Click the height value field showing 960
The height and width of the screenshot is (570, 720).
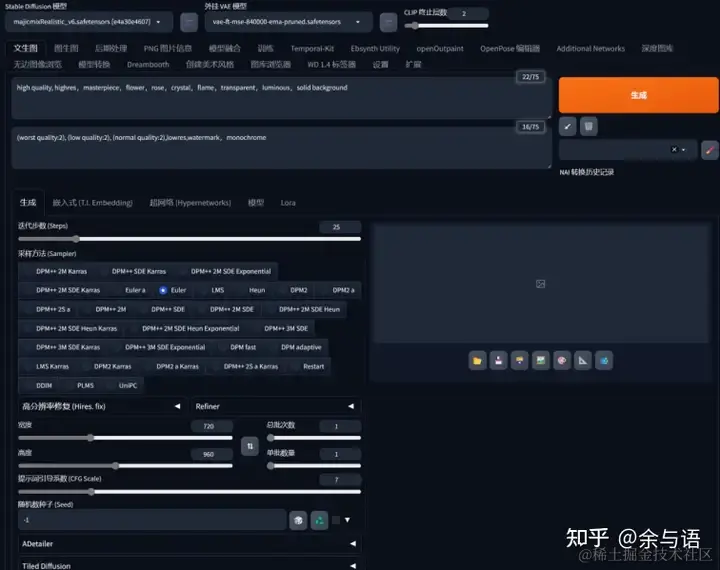coord(212,454)
